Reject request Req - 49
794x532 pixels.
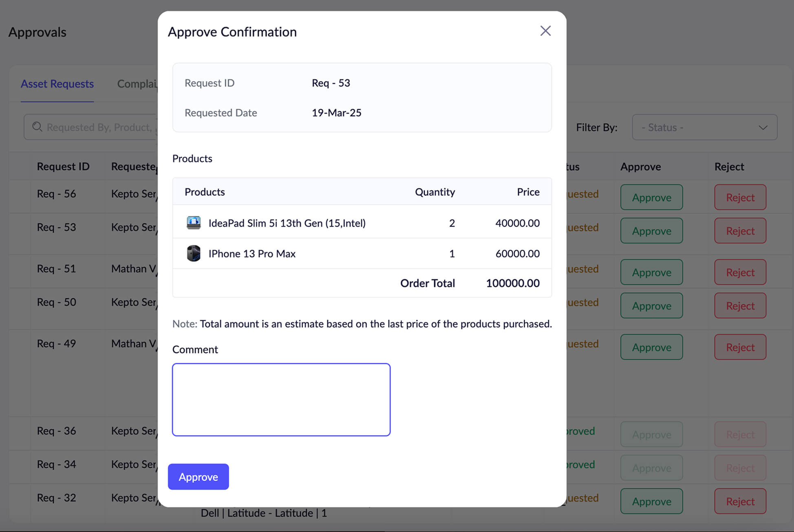[x=740, y=347]
